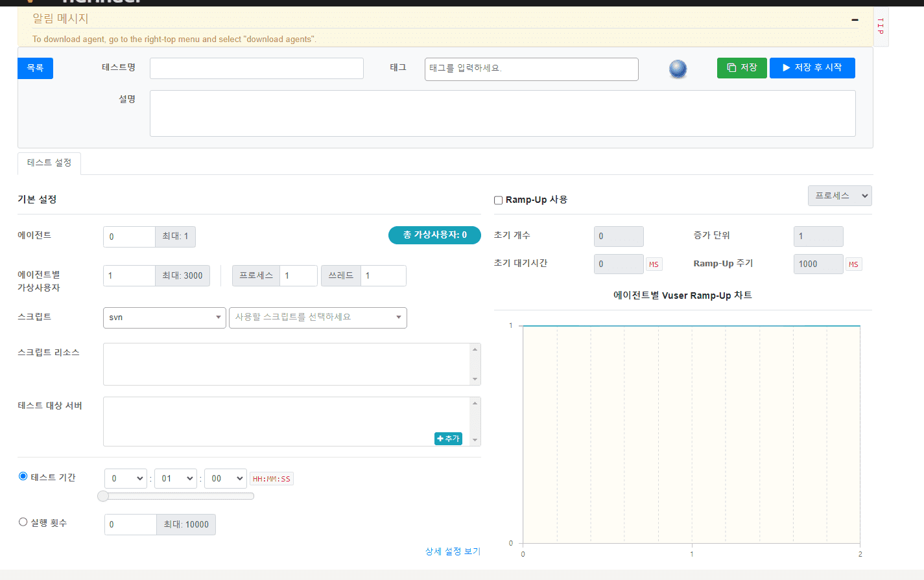Click the vertical TIP tab icon

tap(881, 27)
